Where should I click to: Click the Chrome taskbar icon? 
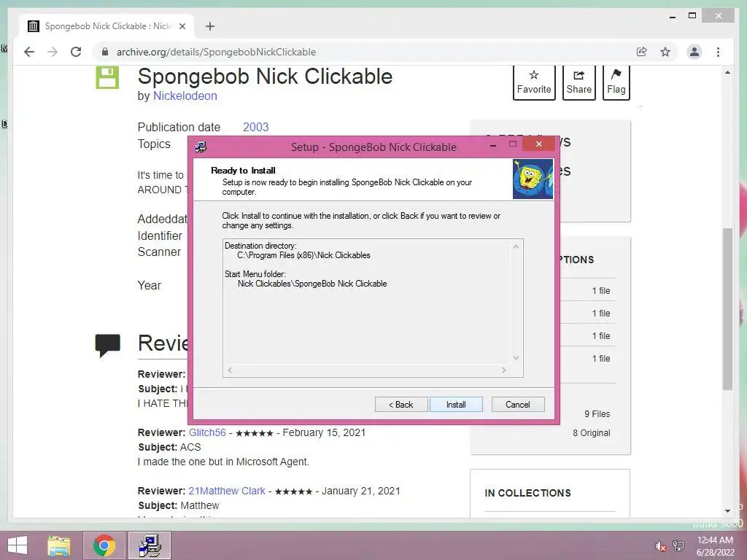(104, 545)
